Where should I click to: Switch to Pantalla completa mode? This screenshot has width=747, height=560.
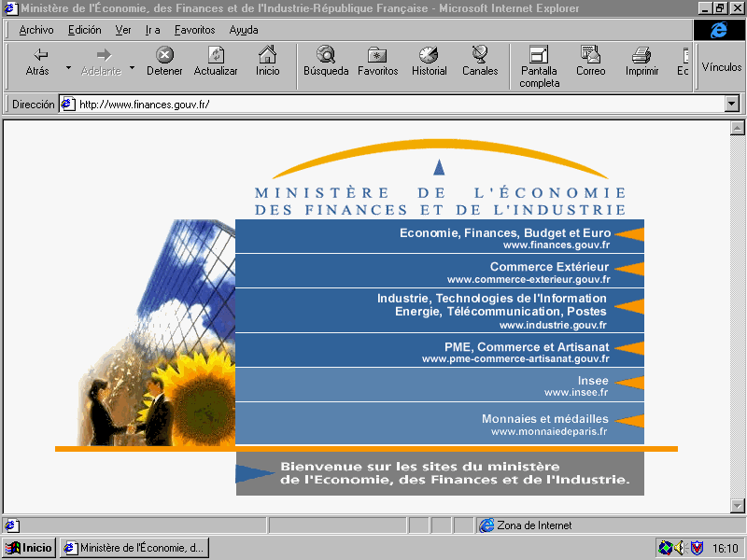tap(540, 67)
